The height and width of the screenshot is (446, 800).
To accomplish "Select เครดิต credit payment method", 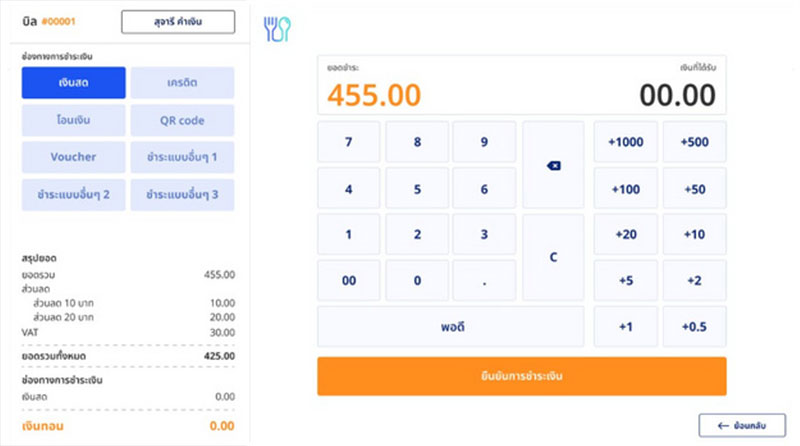I will pos(182,83).
